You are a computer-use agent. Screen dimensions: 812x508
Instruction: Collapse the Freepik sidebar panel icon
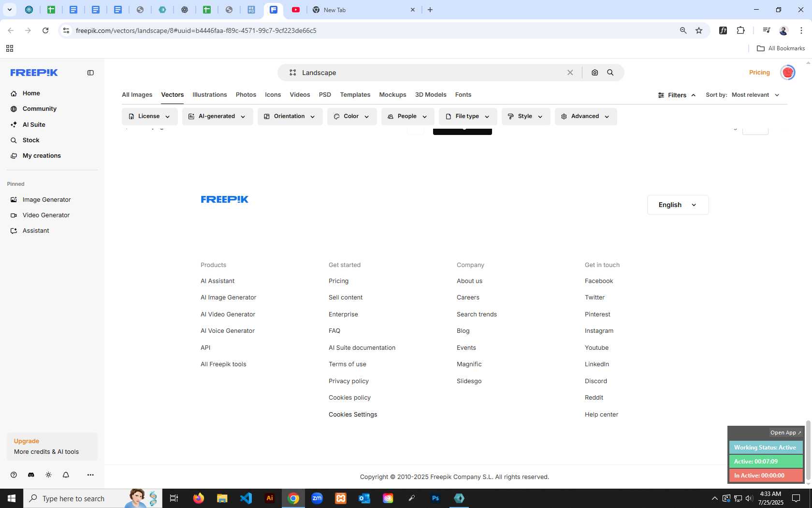pos(90,73)
